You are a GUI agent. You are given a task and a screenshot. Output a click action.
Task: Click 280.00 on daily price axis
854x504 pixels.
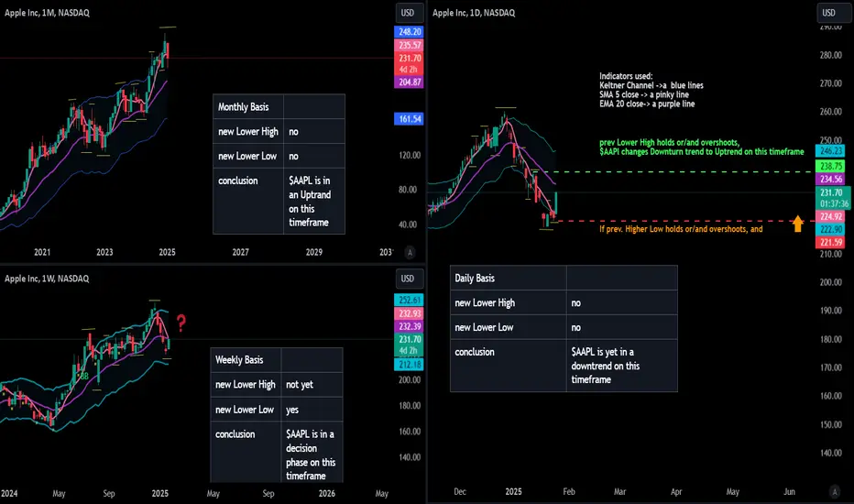tap(830, 55)
